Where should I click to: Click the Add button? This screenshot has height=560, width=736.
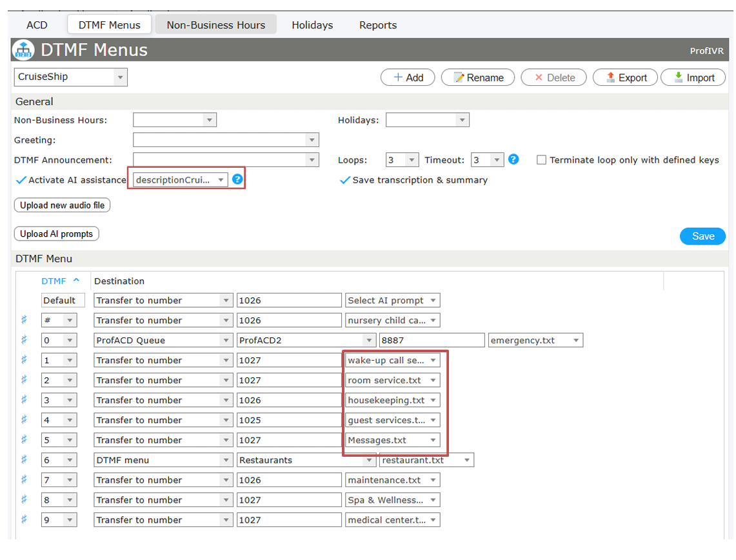pos(408,77)
